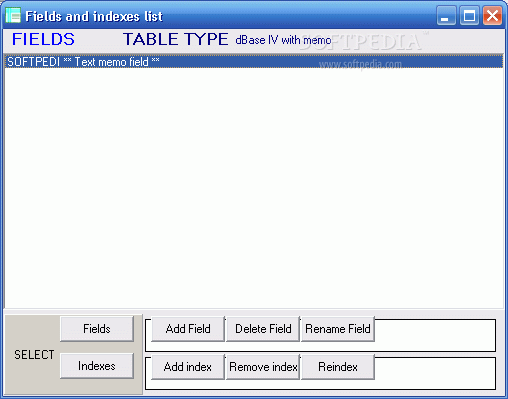The height and width of the screenshot is (399, 508).
Task: Click the FIELDS heading label
Action: point(43,39)
